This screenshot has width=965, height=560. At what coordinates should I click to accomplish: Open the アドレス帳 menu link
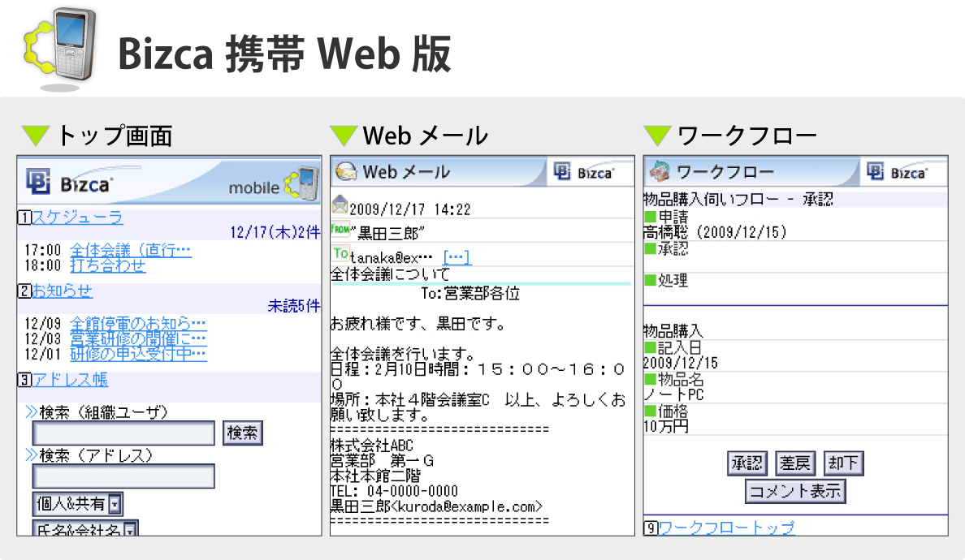70,379
